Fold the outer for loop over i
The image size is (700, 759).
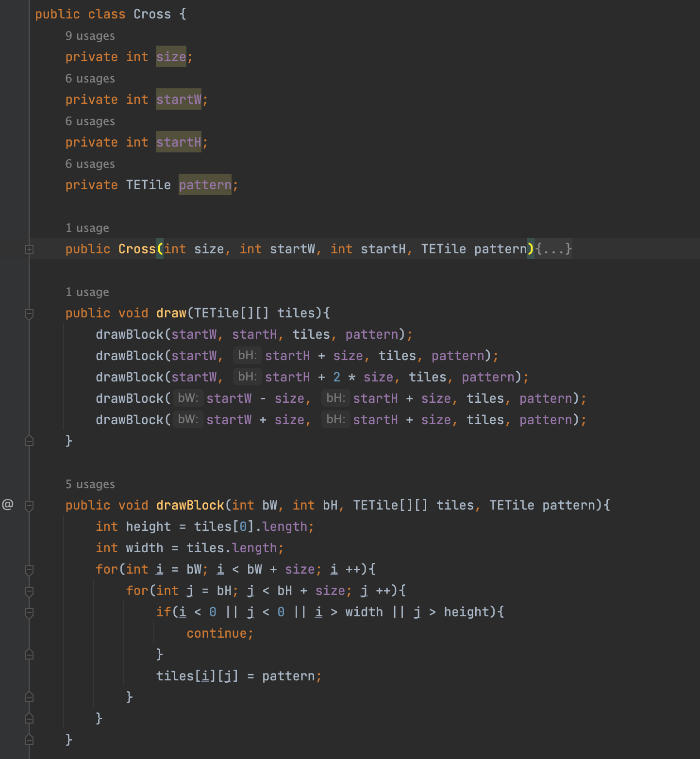point(29,570)
